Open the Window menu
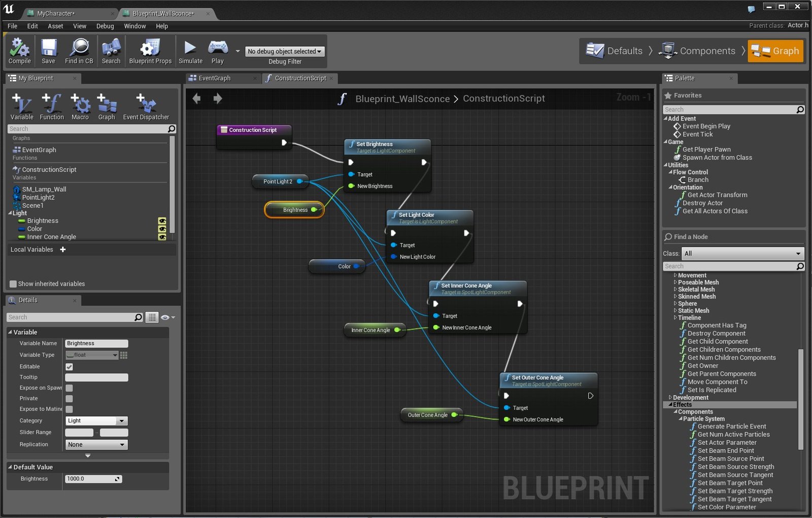Screen dimensions: 812x518 tap(135, 26)
